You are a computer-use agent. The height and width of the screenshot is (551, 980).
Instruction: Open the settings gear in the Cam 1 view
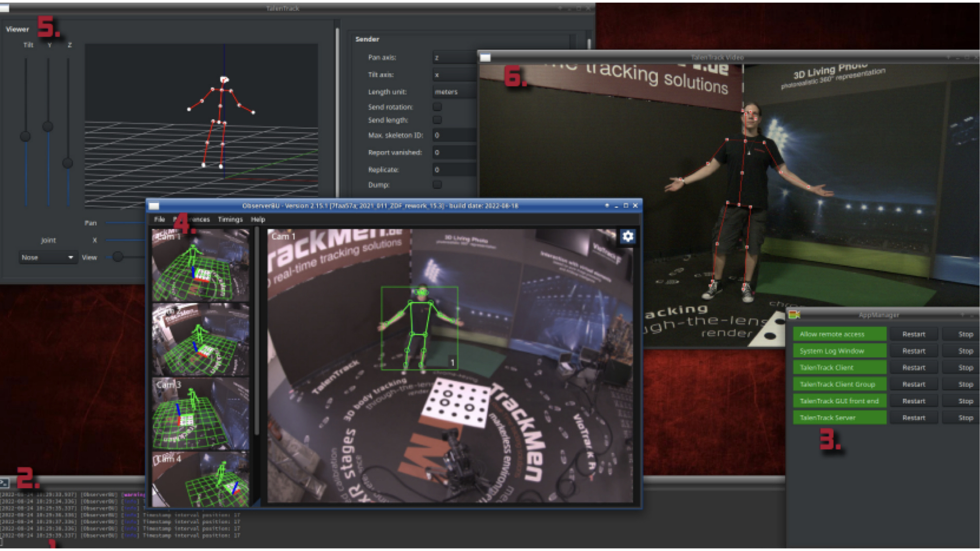(628, 237)
